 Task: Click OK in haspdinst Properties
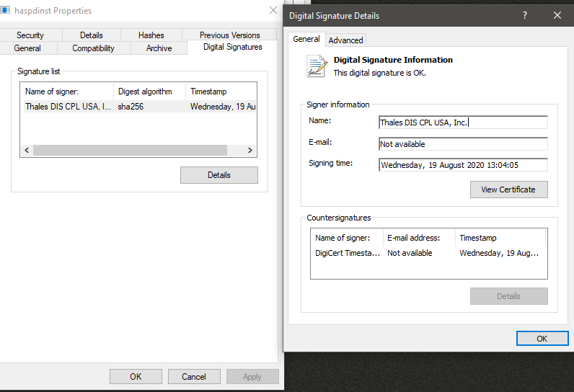136,377
